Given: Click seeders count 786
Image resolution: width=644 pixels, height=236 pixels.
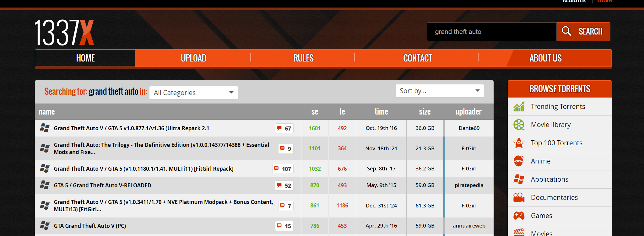Looking at the screenshot, I should point(315,226).
